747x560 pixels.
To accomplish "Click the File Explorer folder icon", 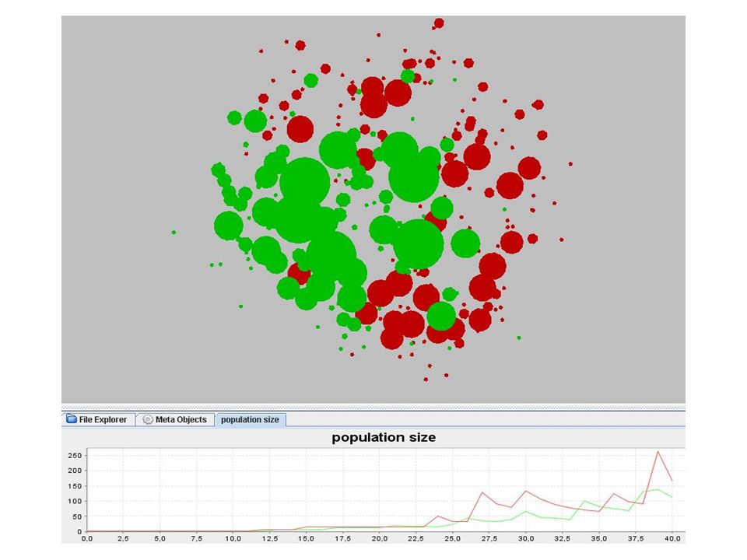I will point(72,419).
